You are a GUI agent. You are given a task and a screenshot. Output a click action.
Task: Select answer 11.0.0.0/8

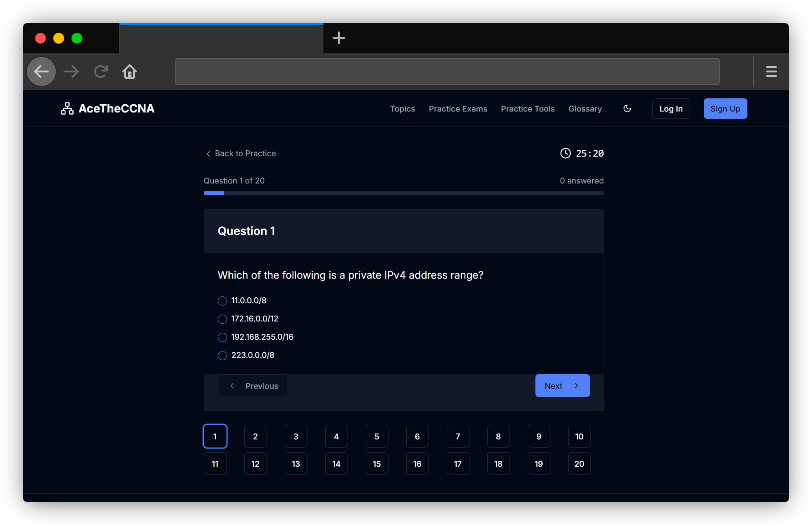pyautogui.click(x=222, y=301)
